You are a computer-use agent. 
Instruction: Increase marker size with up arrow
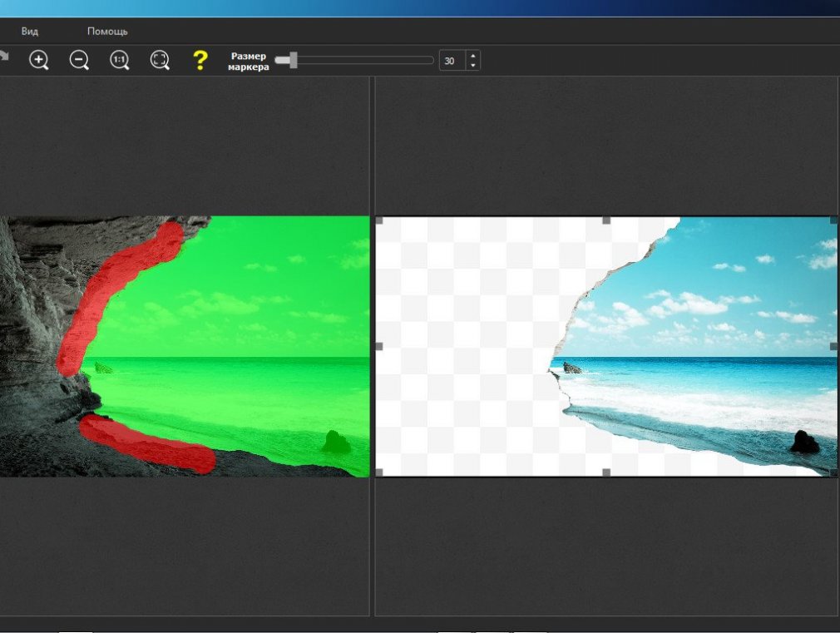[x=473, y=56]
